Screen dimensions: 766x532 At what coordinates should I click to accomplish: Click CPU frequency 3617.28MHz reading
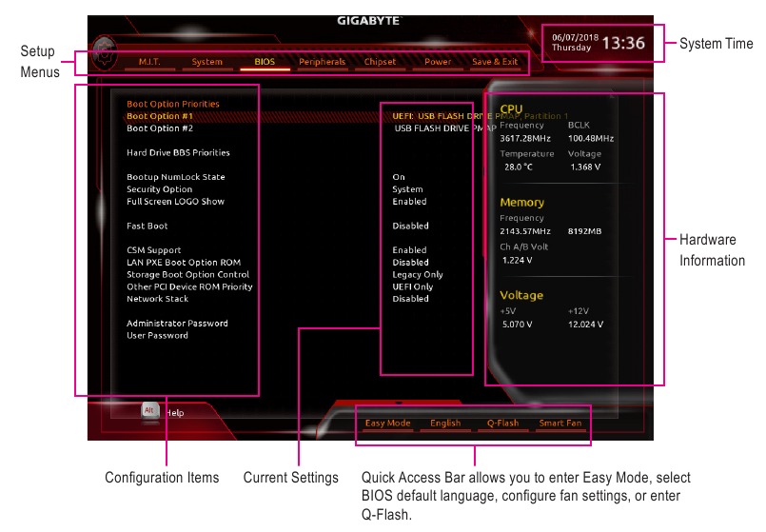click(x=525, y=139)
